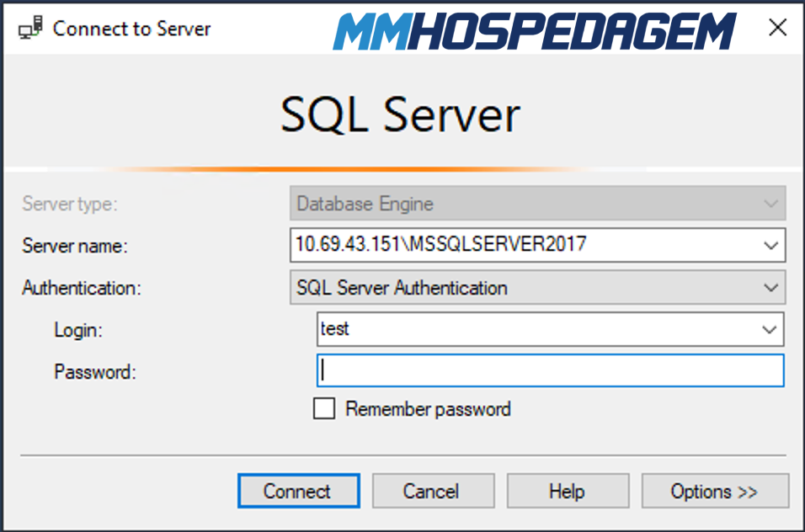The image size is (805, 532).
Task: Cancel the connection dialog
Action: click(x=434, y=491)
